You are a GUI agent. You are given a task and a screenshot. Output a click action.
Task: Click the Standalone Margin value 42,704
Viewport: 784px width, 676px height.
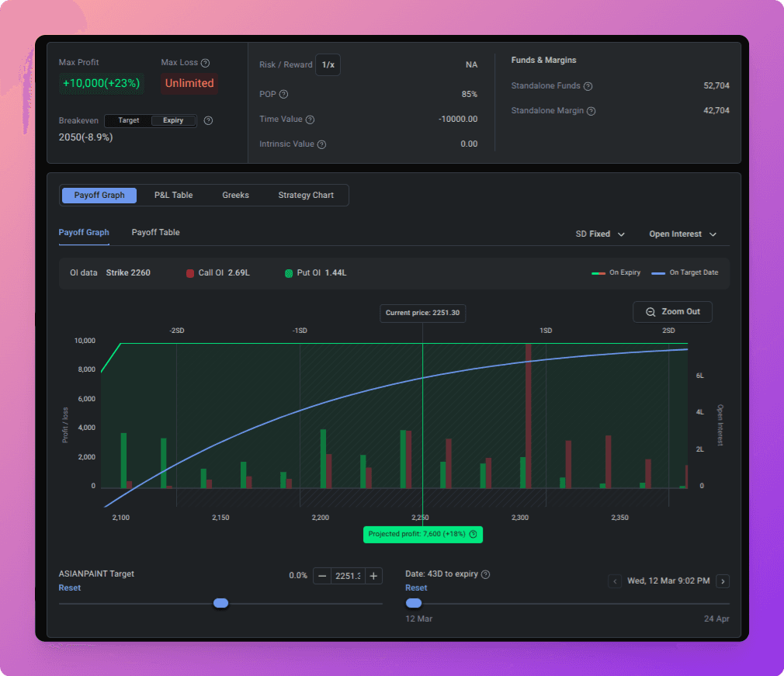(x=716, y=110)
